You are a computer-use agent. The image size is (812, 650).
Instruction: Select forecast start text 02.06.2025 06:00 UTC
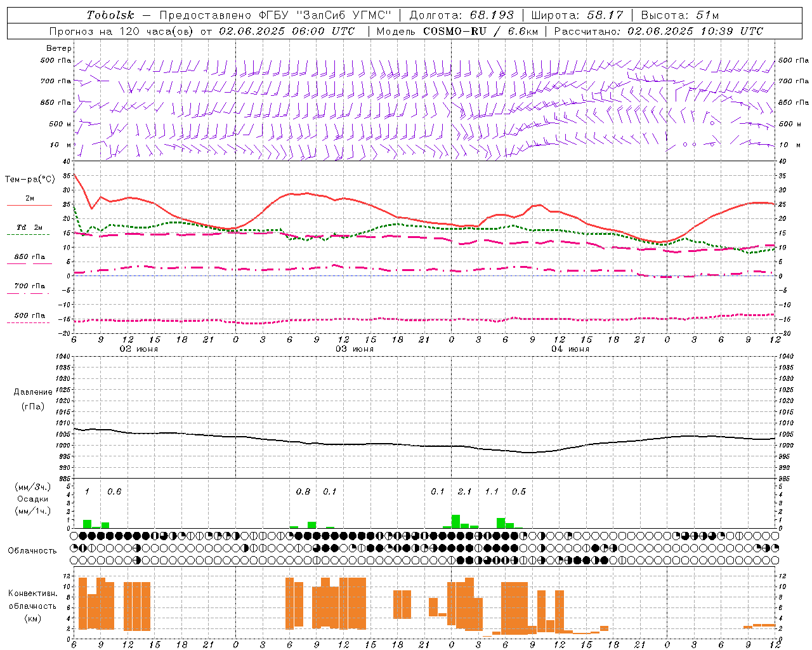287,31
